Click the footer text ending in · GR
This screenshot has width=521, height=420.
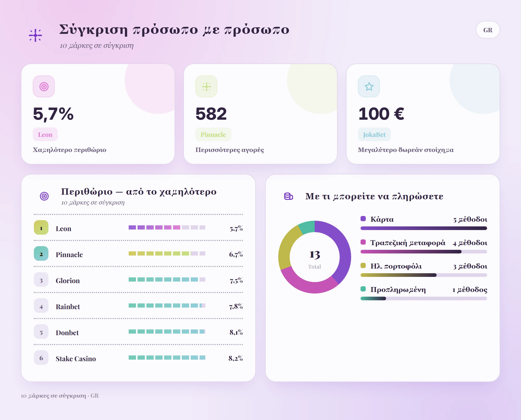60,396
